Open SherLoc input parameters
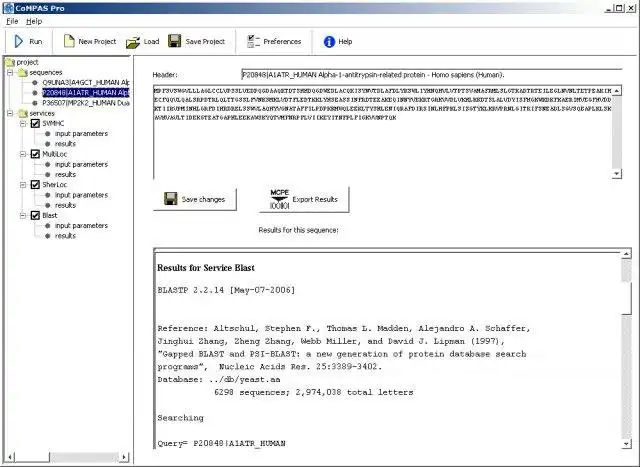 (81, 195)
